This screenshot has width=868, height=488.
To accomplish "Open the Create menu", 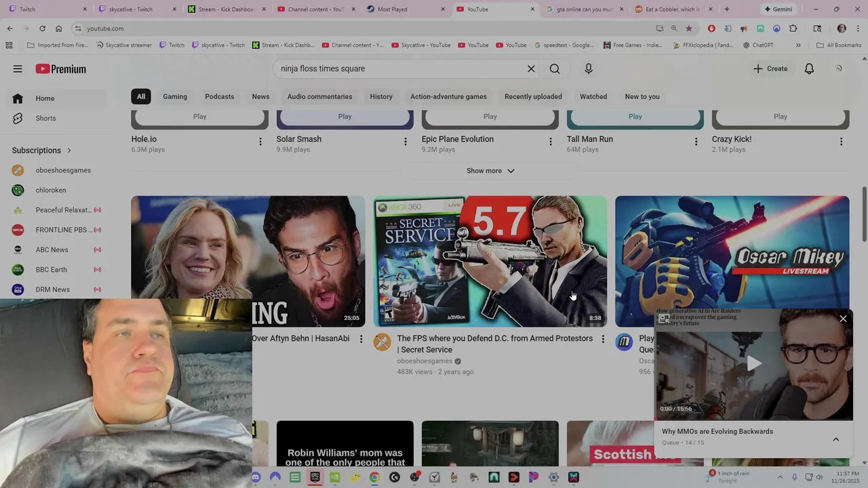I will (x=770, y=68).
